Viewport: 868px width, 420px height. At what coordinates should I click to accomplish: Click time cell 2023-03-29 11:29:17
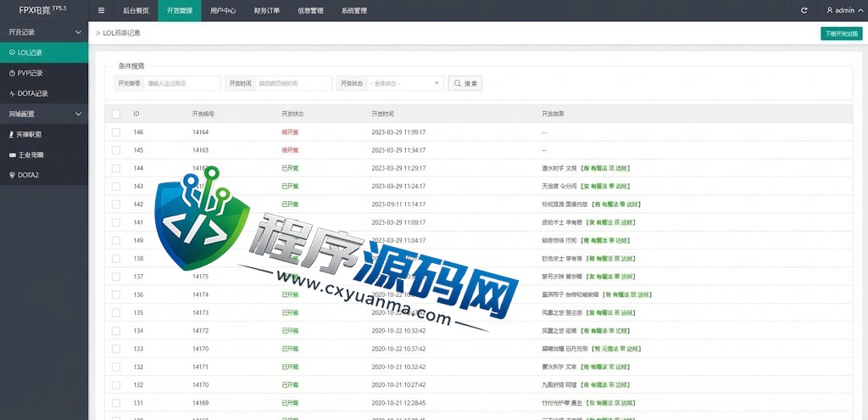(x=398, y=169)
